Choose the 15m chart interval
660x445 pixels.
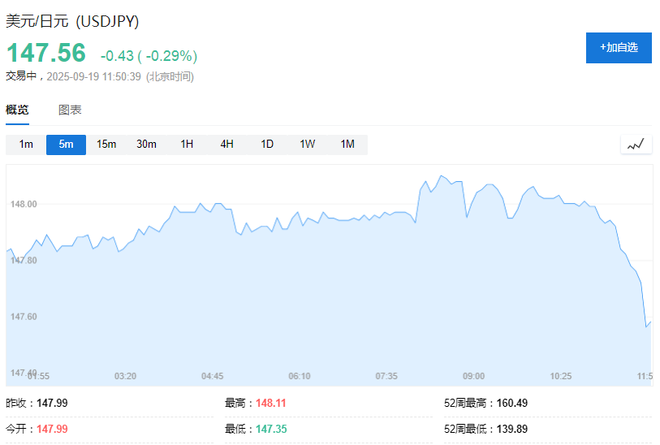(106, 145)
